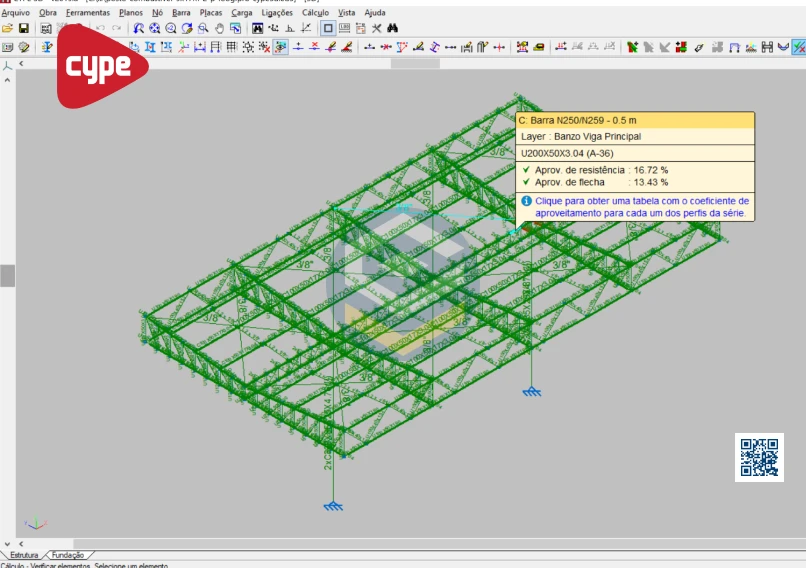Open the Ferramentas menu
The width and height of the screenshot is (806, 568).
(88, 13)
